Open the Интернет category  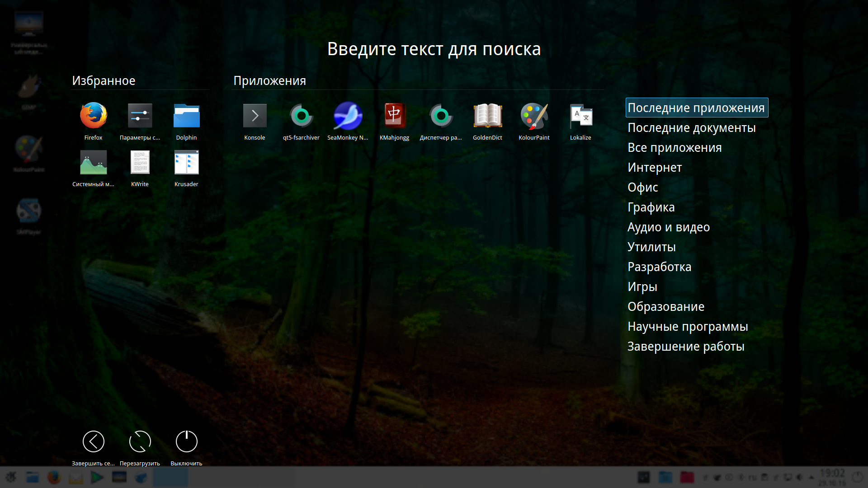click(654, 168)
